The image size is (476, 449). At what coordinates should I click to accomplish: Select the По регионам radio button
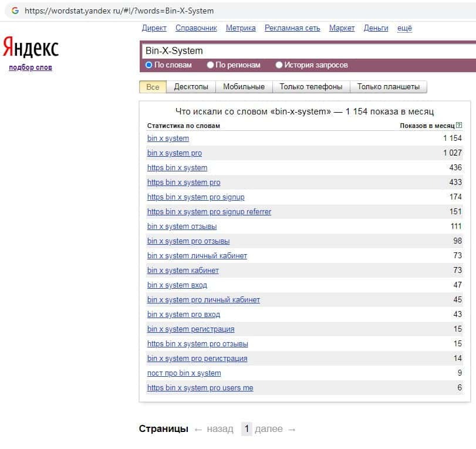211,65
